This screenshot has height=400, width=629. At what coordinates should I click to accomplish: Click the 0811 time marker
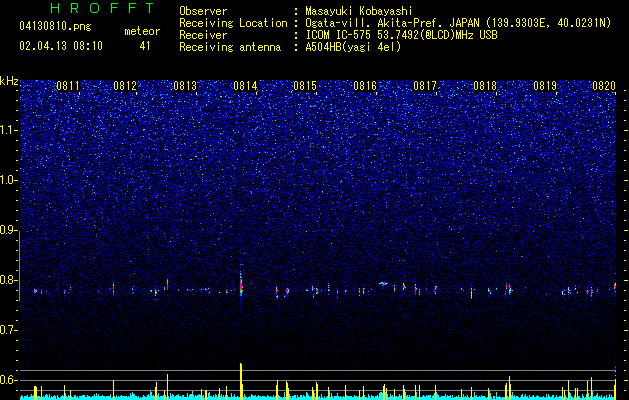click(x=67, y=86)
